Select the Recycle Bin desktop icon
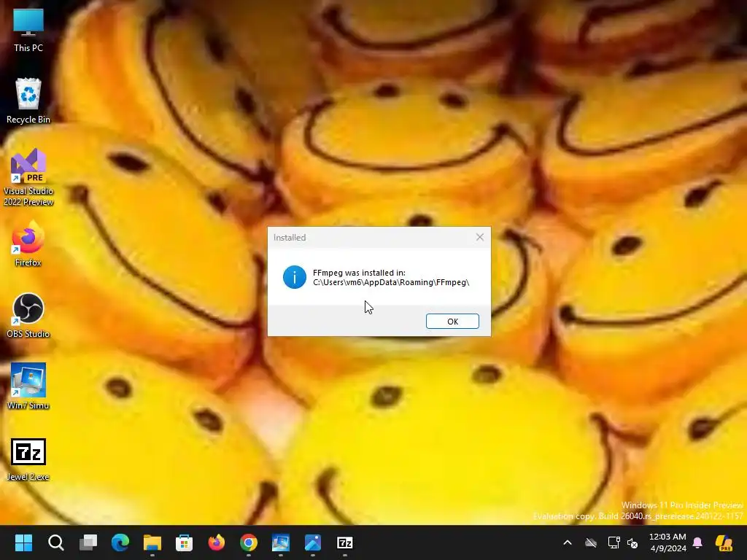 coord(28,101)
